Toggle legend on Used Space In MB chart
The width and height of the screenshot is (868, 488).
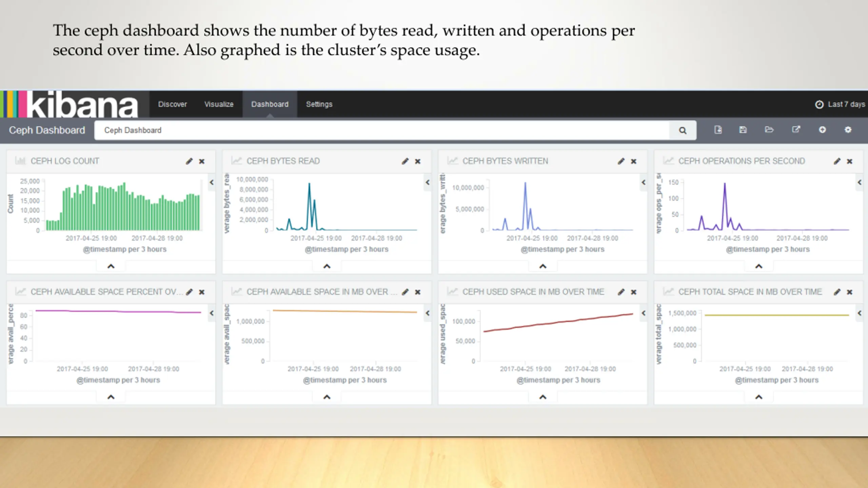click(x=643, y=313)
